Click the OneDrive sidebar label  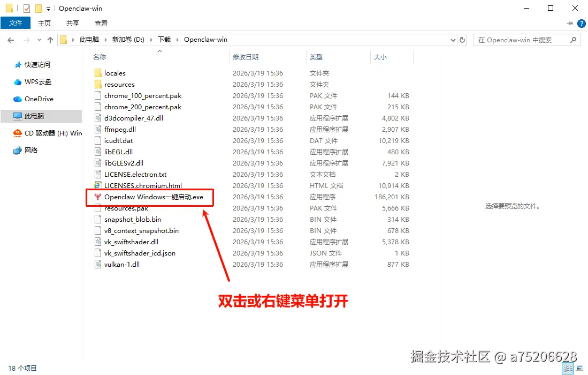pos(39,99)
